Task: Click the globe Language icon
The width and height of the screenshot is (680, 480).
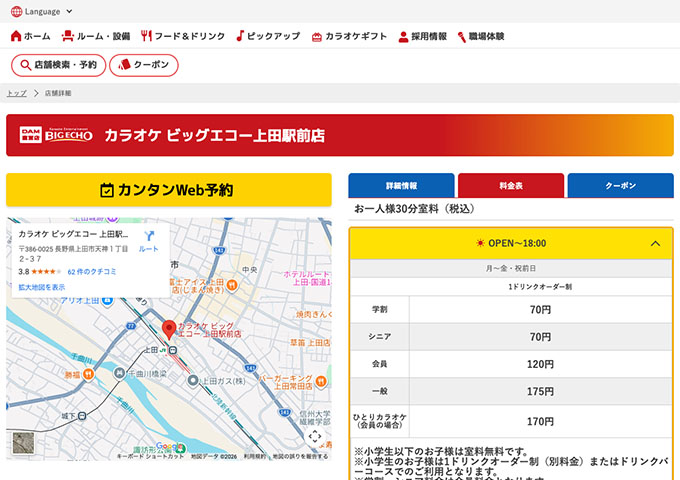Action: tap(16, 12)
